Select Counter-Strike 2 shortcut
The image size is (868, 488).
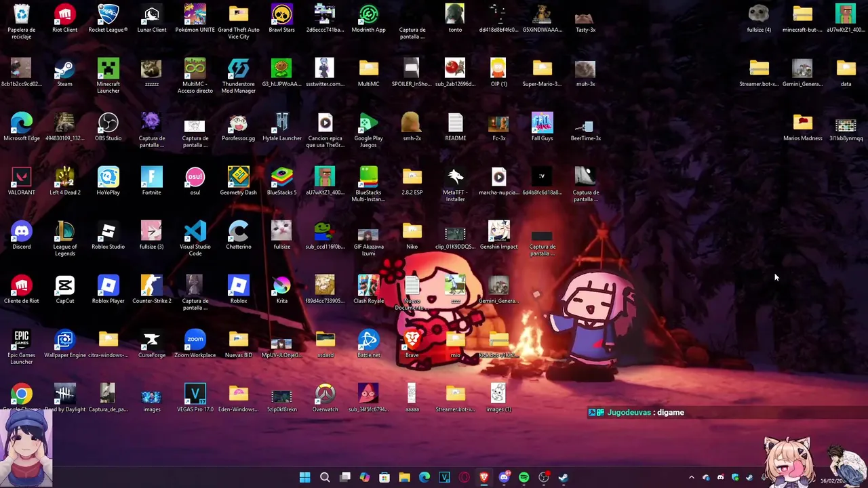[x=152, y=289]
